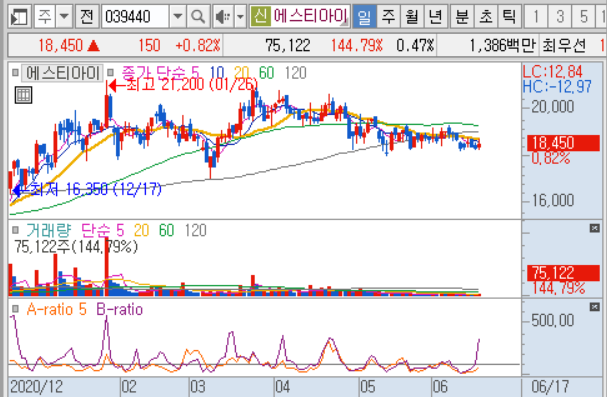The width and height of the screenshot is (607, 397).
Task: Click the red 75,122 volume axis tag
Action: point(563,273)
